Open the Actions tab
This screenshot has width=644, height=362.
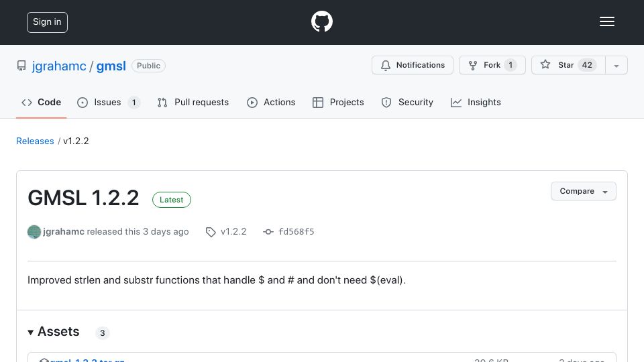pos(271,102)
